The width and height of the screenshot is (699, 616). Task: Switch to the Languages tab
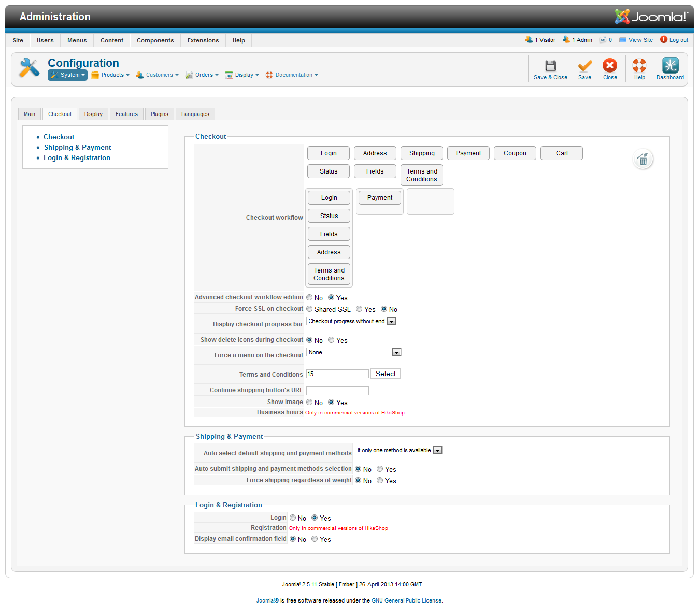click(195, 114)
